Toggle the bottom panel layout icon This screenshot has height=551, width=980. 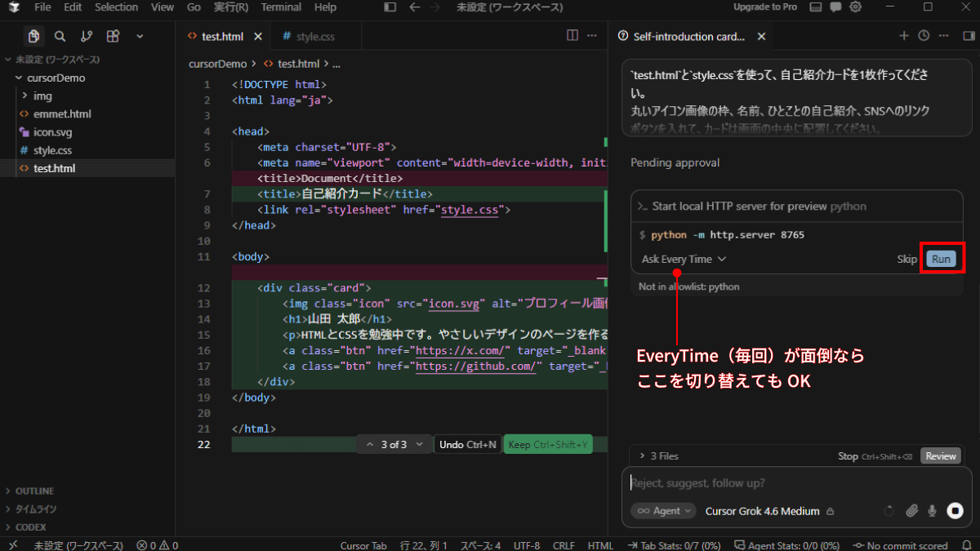coord(814,7)
